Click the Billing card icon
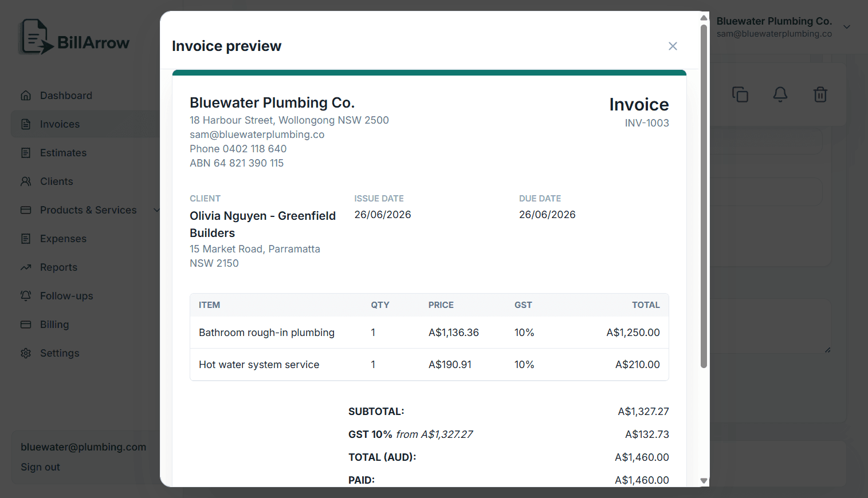 [x=26, y=325]
